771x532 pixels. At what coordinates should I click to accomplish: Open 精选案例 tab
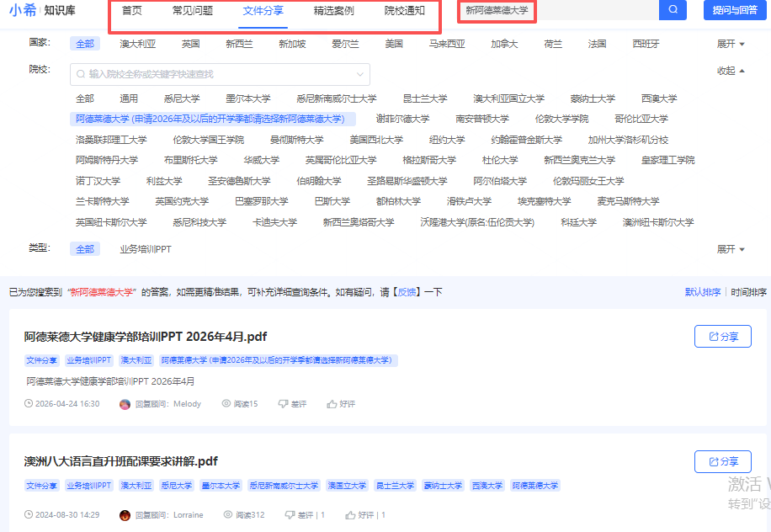pos(334,11)
